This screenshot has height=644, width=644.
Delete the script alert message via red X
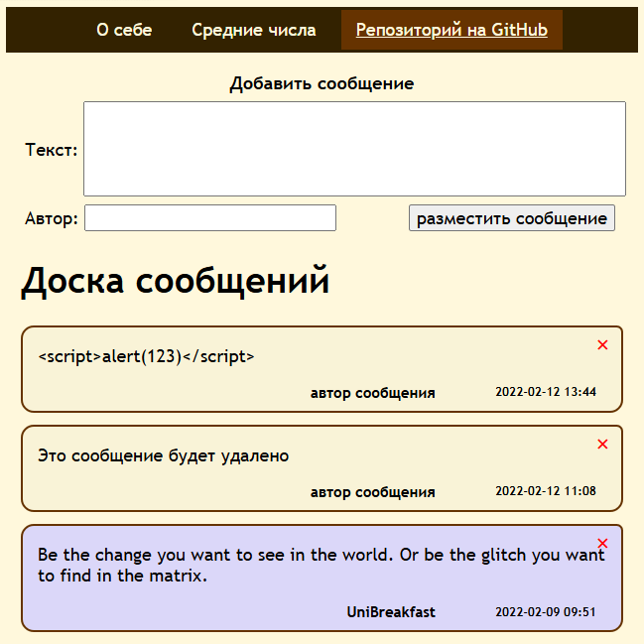pos(602,344)
